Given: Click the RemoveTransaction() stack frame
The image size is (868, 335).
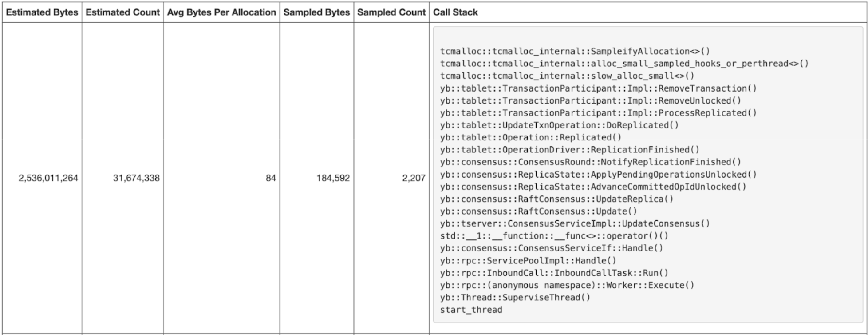Looking at the screenshot, I should (x=598, y=88).
